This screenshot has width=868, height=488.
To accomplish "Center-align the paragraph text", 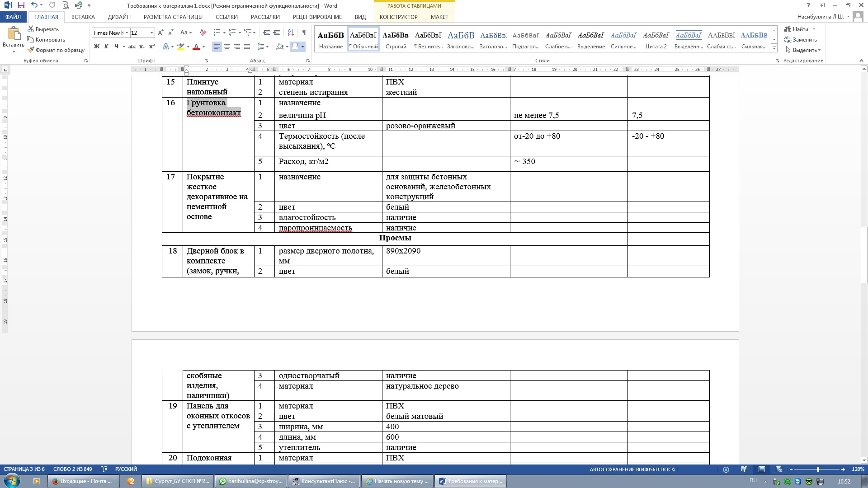I will click(227, 47).
